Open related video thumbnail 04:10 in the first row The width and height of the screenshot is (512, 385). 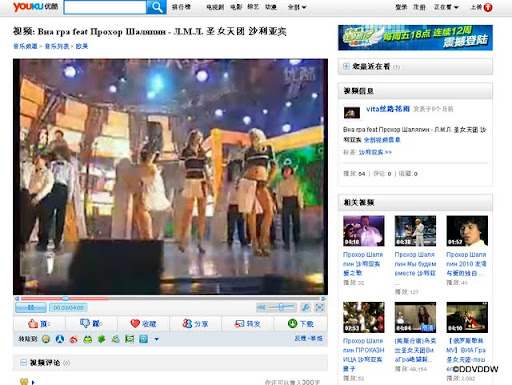(x=364, y=231)
